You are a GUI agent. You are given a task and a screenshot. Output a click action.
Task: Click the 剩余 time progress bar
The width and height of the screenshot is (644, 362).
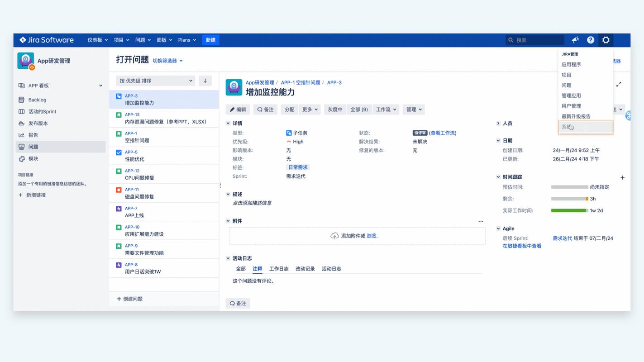coord(570,198)
